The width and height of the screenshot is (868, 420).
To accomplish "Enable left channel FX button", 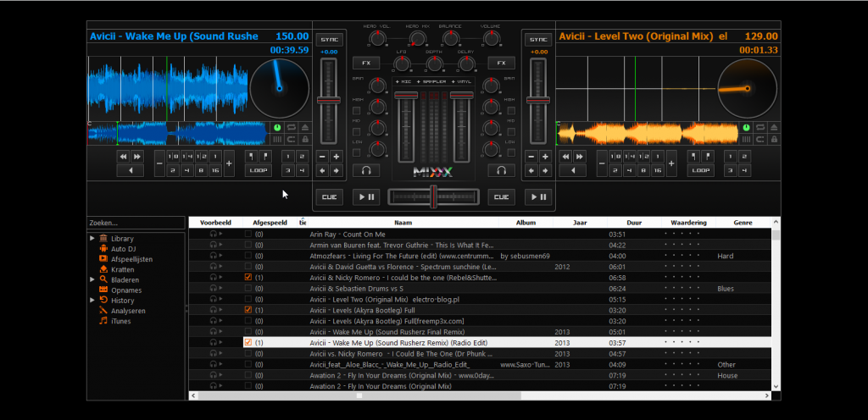I will 366,63.
